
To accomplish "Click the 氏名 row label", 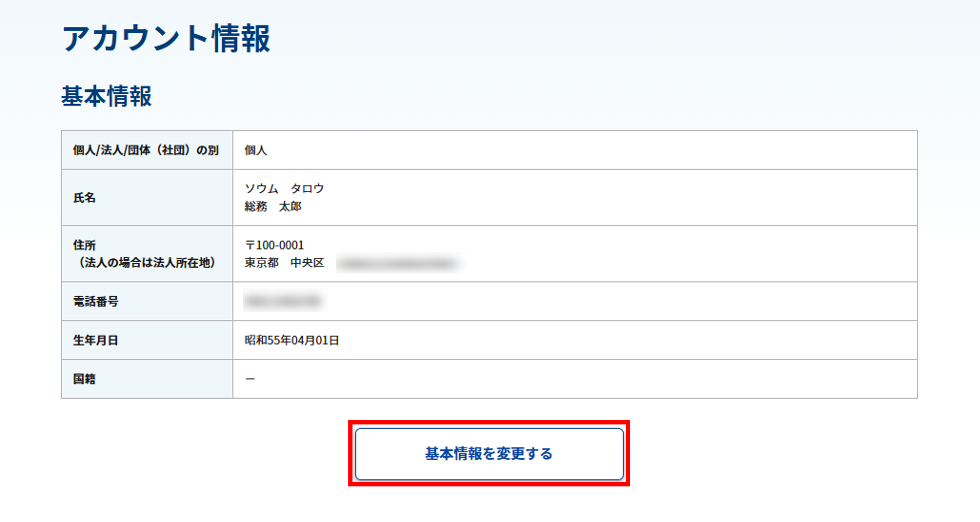I will [84, 198].
